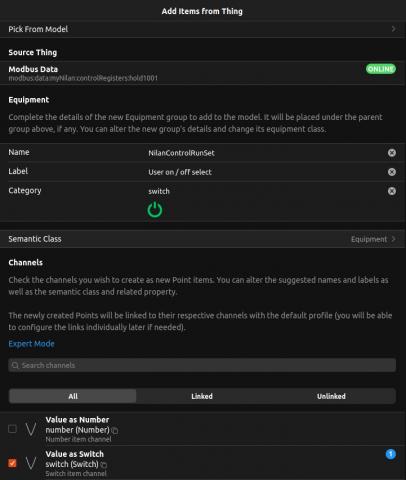
Task: Switch to the Unlinked channels tab
Action: click(331, 396)
